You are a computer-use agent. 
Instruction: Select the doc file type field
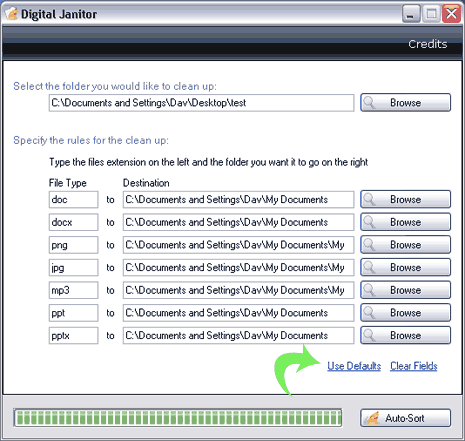click(x=73, y=199)
